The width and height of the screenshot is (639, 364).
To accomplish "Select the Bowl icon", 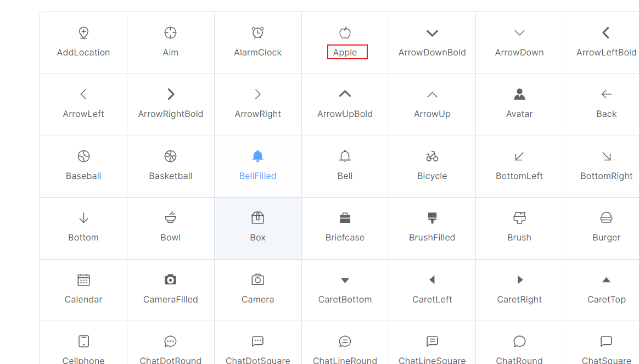I will tap(170, 217).
